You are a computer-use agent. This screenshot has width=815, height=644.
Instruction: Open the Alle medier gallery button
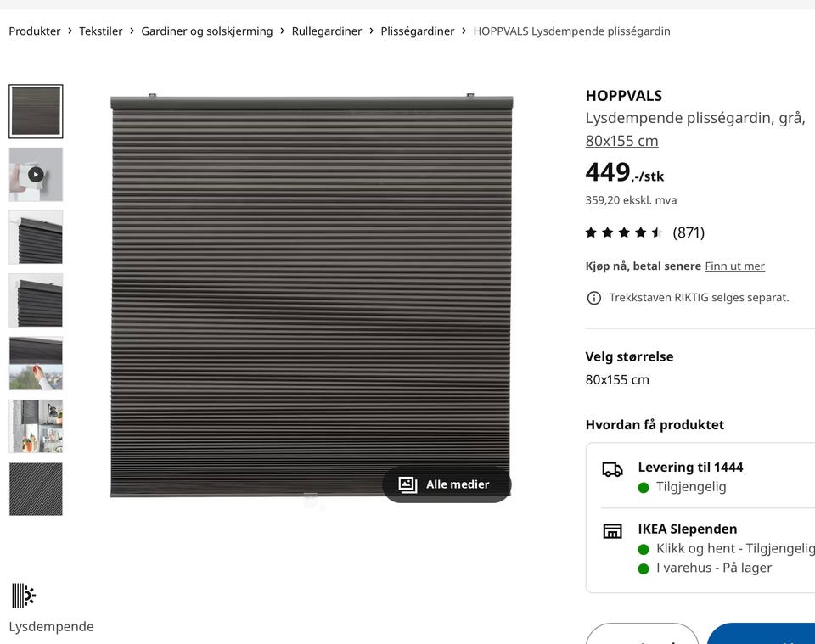tap(447, 484)
